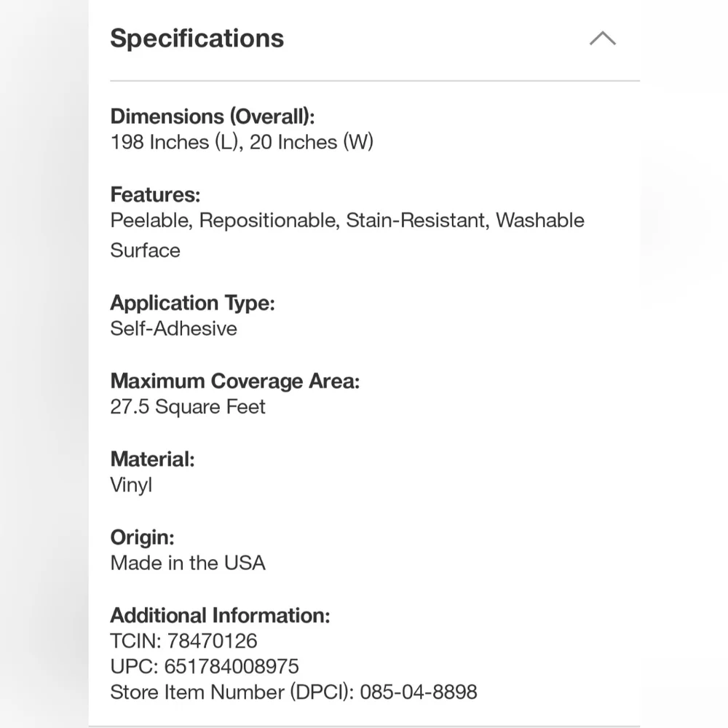728x728 pixels.
Task: Click the Vinyl material value
Action: pos(131,485)
